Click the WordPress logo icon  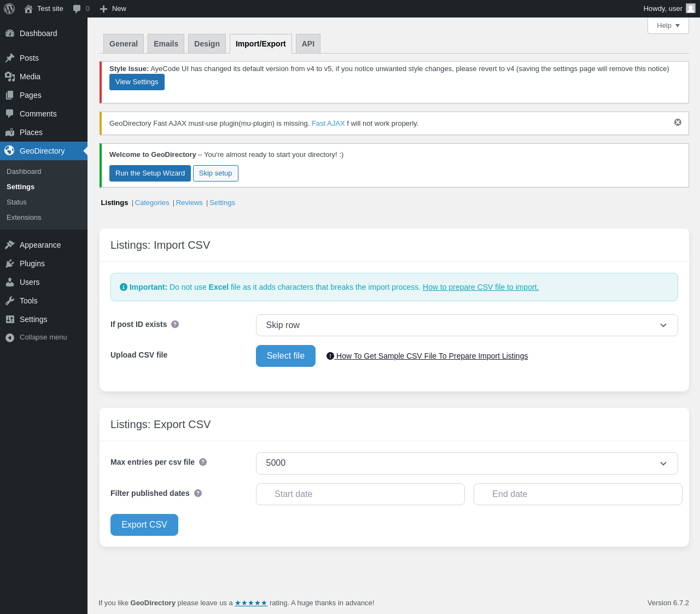coord(9,9)
